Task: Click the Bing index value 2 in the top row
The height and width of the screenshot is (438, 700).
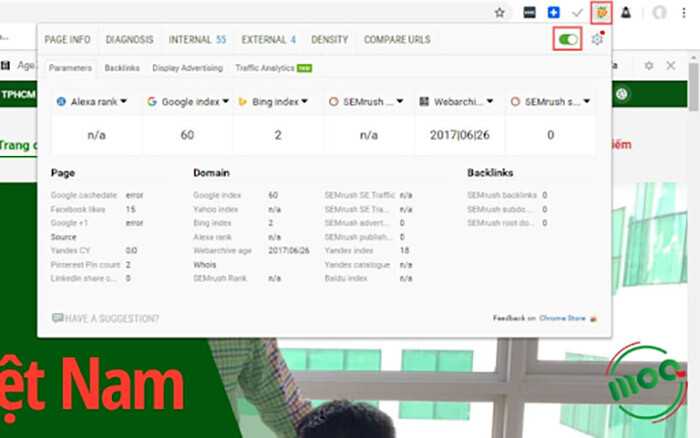Action: pyautogui.click(x=278, y=135)
